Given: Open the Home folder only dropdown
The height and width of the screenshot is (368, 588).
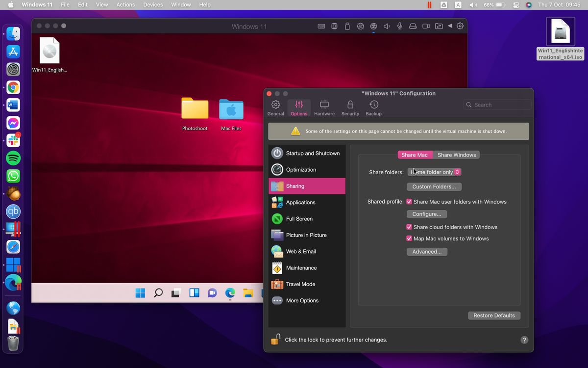Looking at the screenshot, I should tap(434, 172).
